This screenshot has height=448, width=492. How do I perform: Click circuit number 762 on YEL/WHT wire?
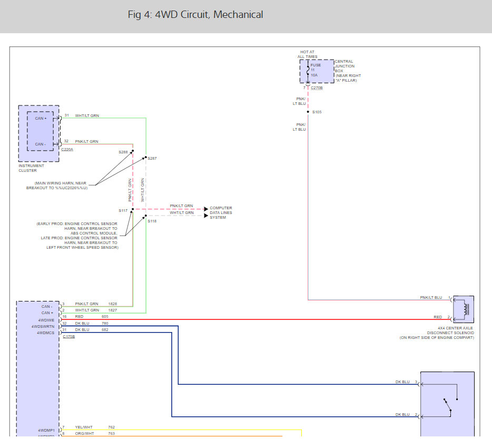pyautogui.click(x=111, y=427)
